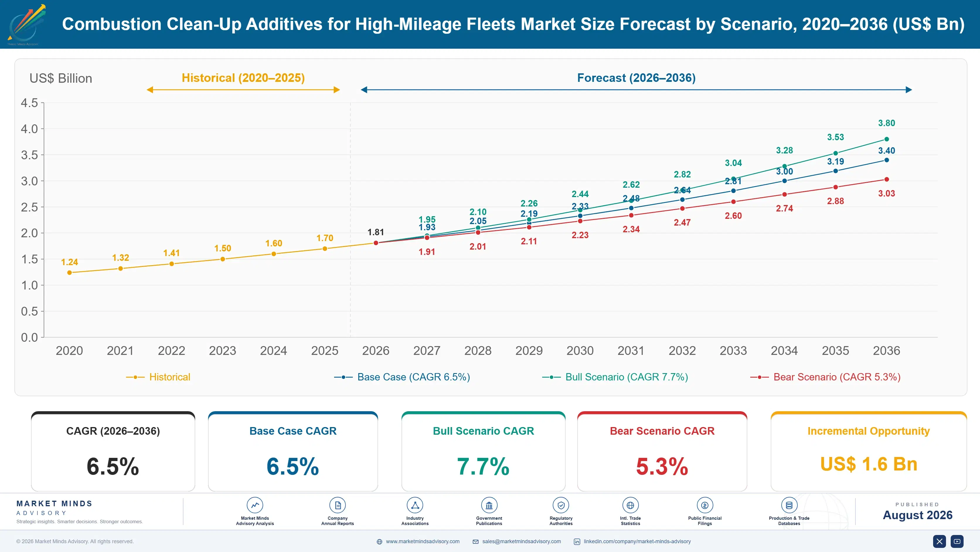The width and height of the screenshot is (980, 552).
Task: Click the 2034 bear data point 2.74
Action: [x=785, y=194]
